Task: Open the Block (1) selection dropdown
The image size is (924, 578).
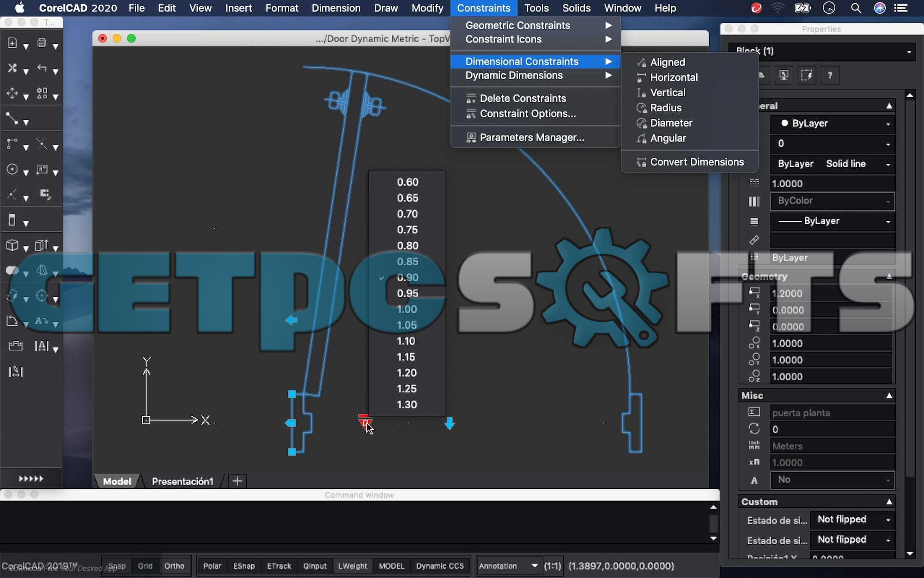Action: [821, 51]
